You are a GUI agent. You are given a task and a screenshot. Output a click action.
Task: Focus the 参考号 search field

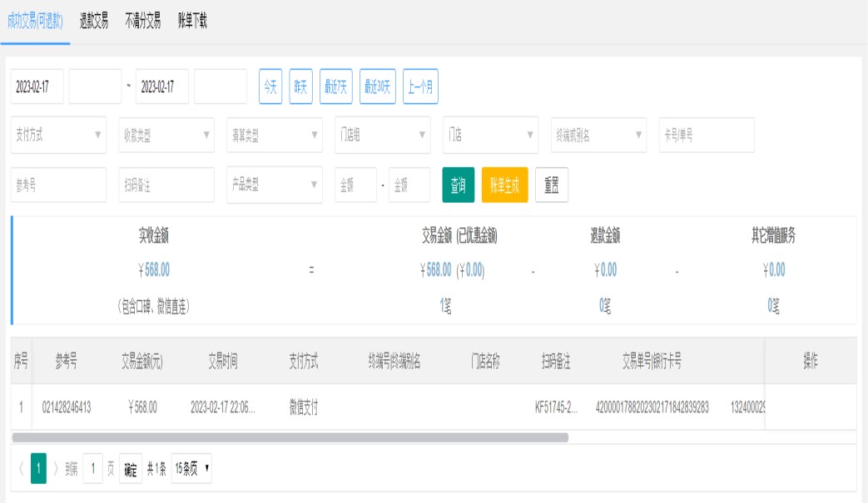click(58, 185)
